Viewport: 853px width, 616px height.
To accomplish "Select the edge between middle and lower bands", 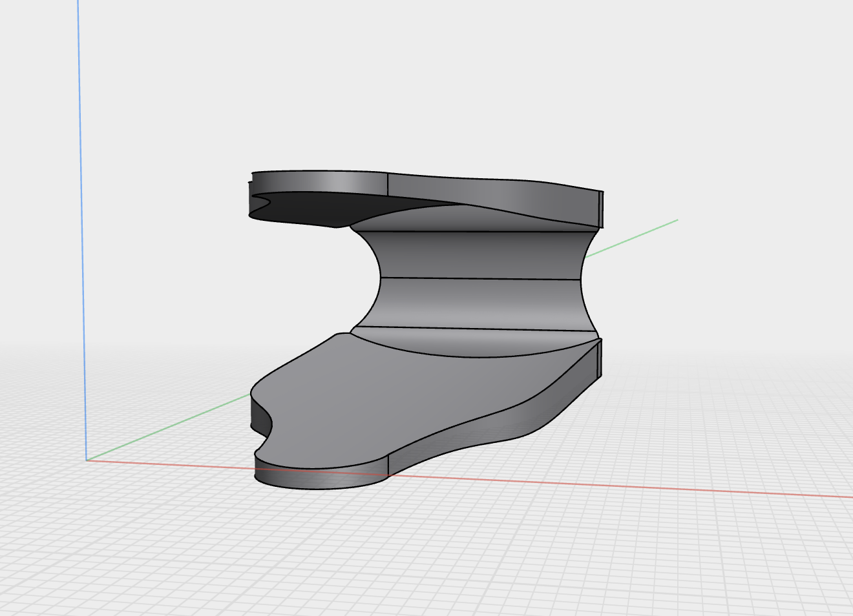I will coord(475,329).
